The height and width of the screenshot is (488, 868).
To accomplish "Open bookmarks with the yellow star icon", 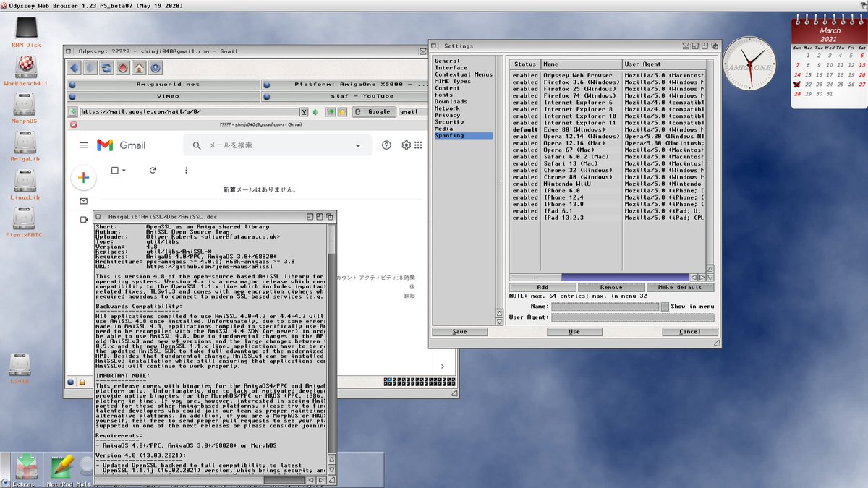I will [341, 112].
